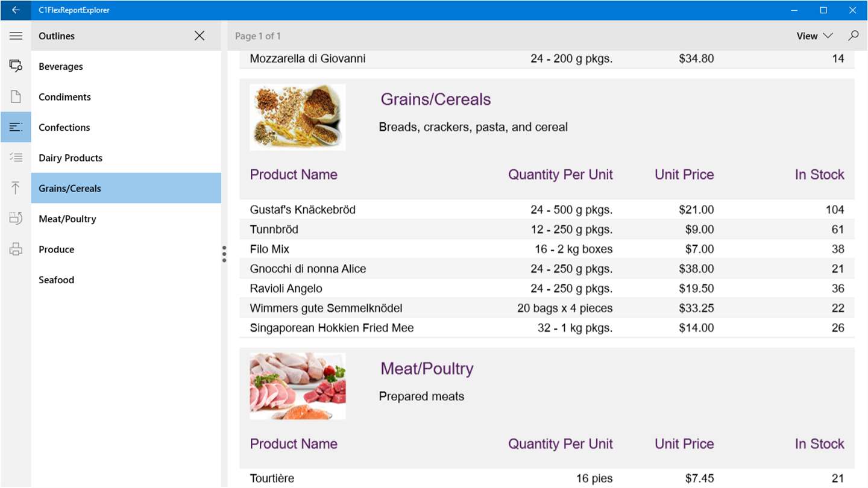Jump to Seafood in outlines
Viewport: 868px width, 488px height.
click(x=57, y=280)
